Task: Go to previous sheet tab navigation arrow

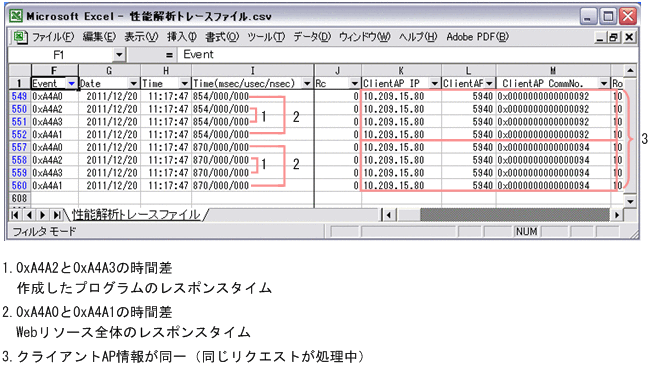Action: point(29,215)
